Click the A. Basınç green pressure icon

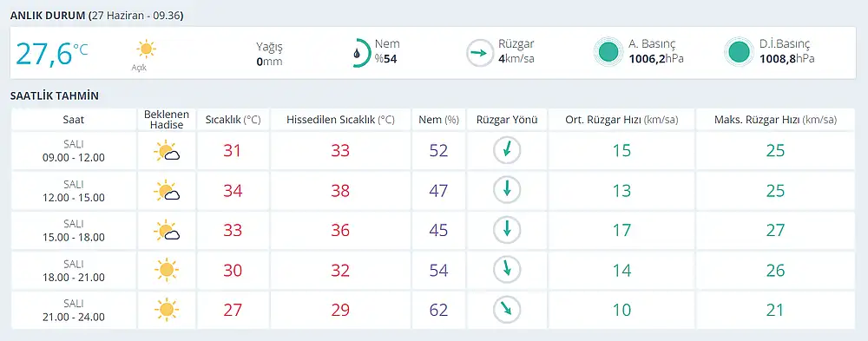pos(609,52)
